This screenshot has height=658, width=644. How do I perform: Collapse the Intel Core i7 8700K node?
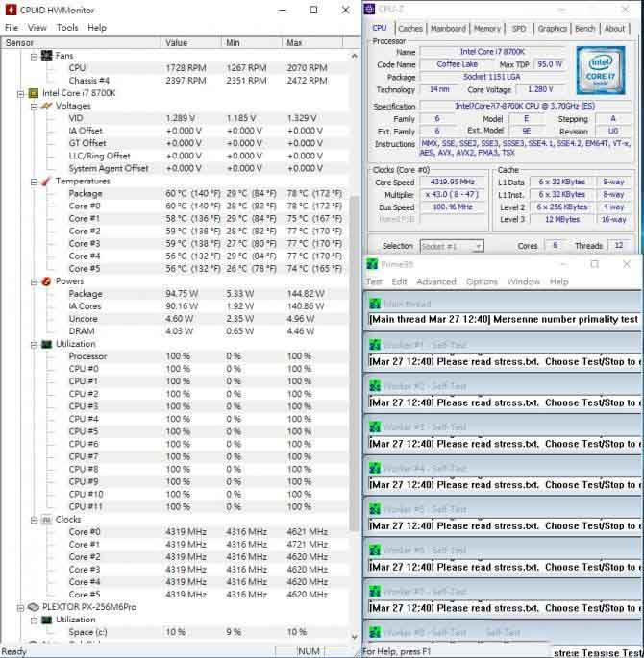coord(20,94)
